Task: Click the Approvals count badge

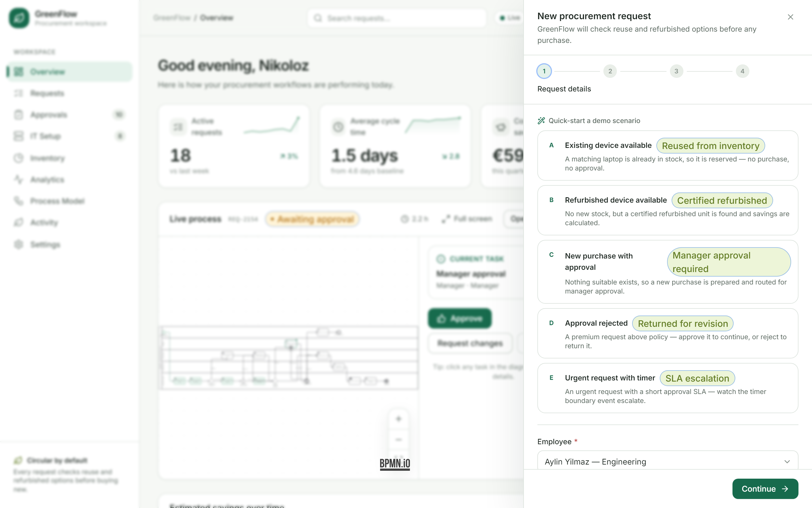Action: 119,115
